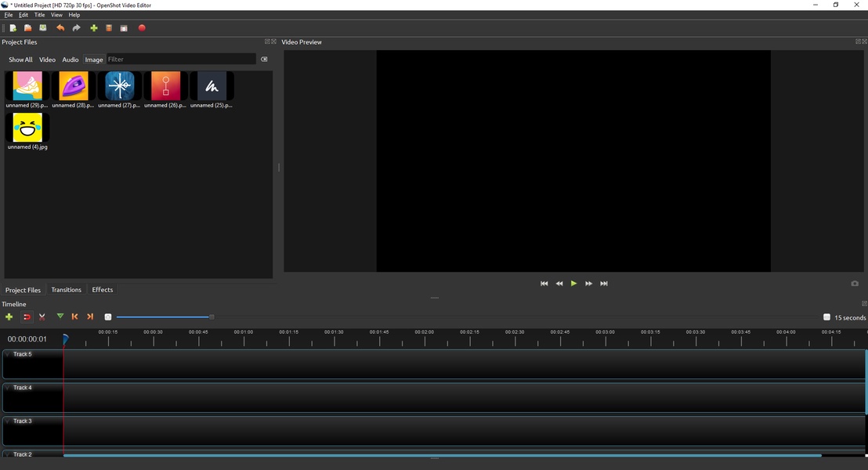Click the Undo arrow in toolbar

[x=60, y=28]
